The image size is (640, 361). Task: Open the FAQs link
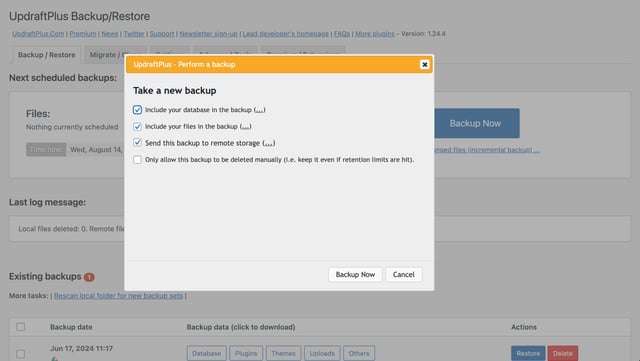[x=342, y=34]
